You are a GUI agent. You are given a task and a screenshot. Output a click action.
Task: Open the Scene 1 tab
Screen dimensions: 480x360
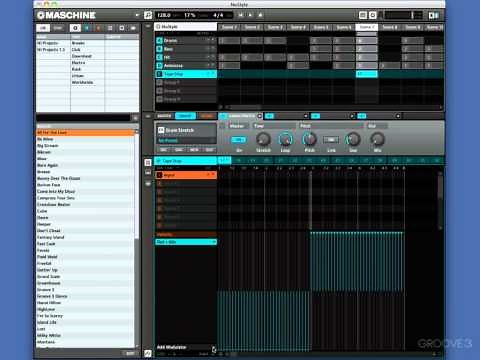click(229, 27)
